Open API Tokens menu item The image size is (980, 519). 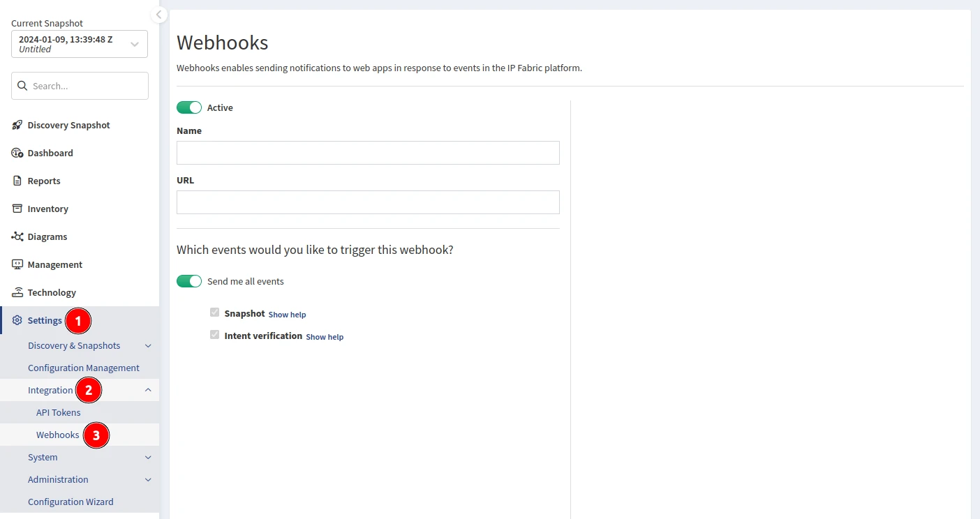(x=59, y=412)
